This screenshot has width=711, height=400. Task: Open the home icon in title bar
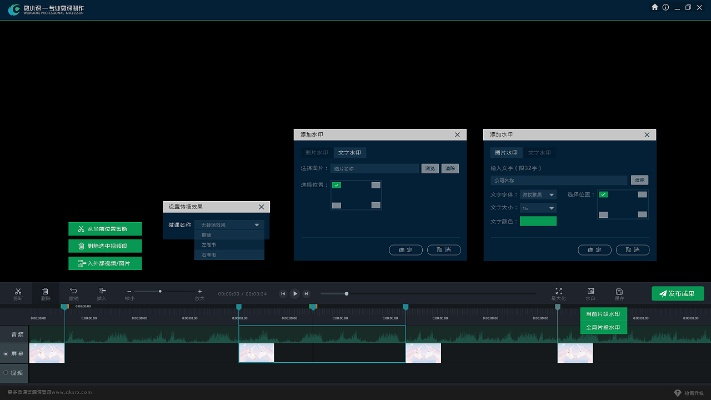pos(655,7)
